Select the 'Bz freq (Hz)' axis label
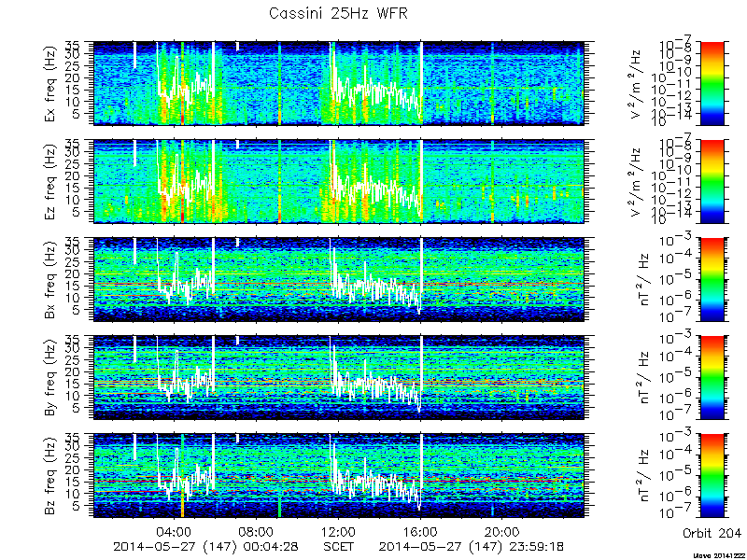Viewport: 747px width, 560px height. coord(50,476)
